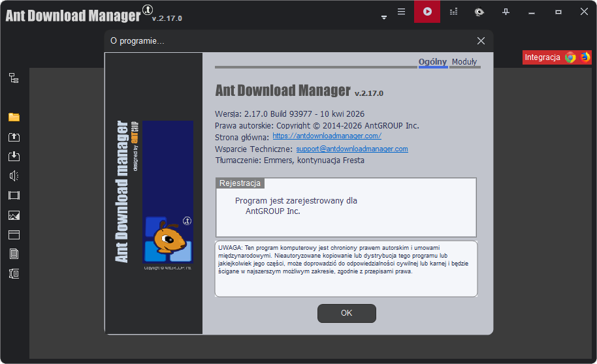Maximize the main application window
The width and height of the screenshot is (597, 364).
[x=558, y=12]
